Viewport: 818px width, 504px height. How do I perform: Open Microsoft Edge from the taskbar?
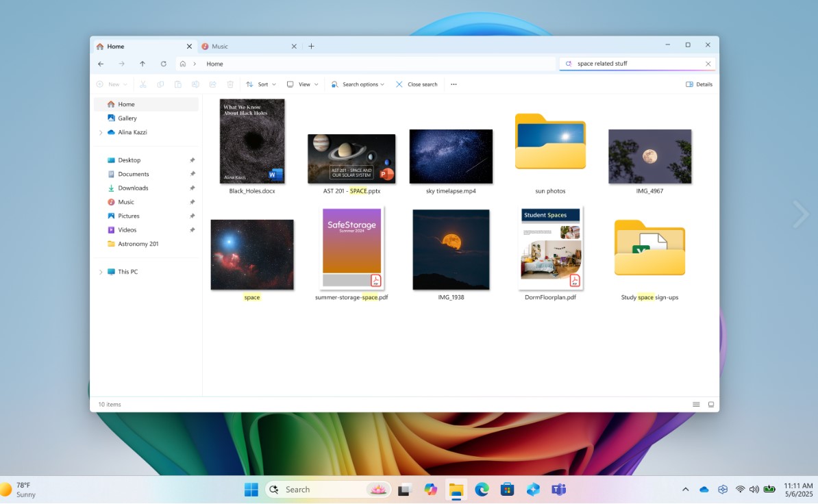click(482, 490)
